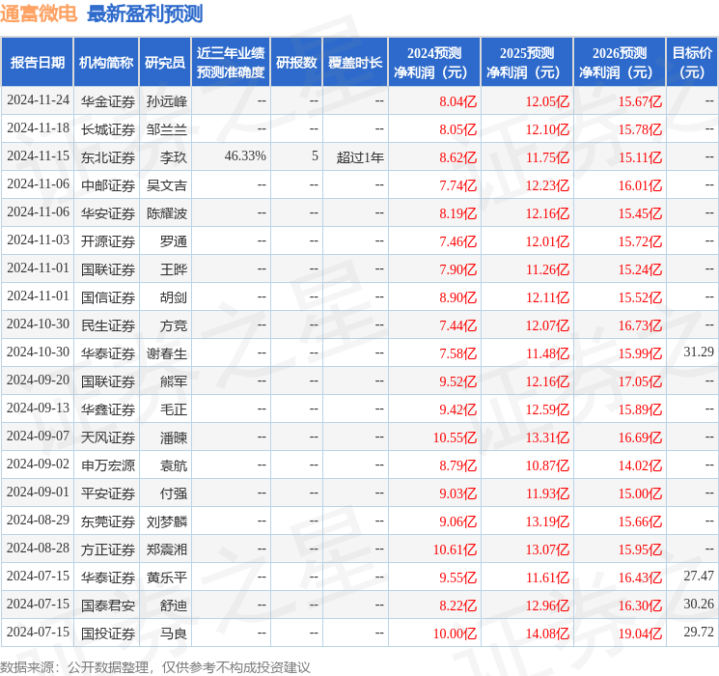
Task: Click the 31.29 target price
Action: (x=698, y=352)
